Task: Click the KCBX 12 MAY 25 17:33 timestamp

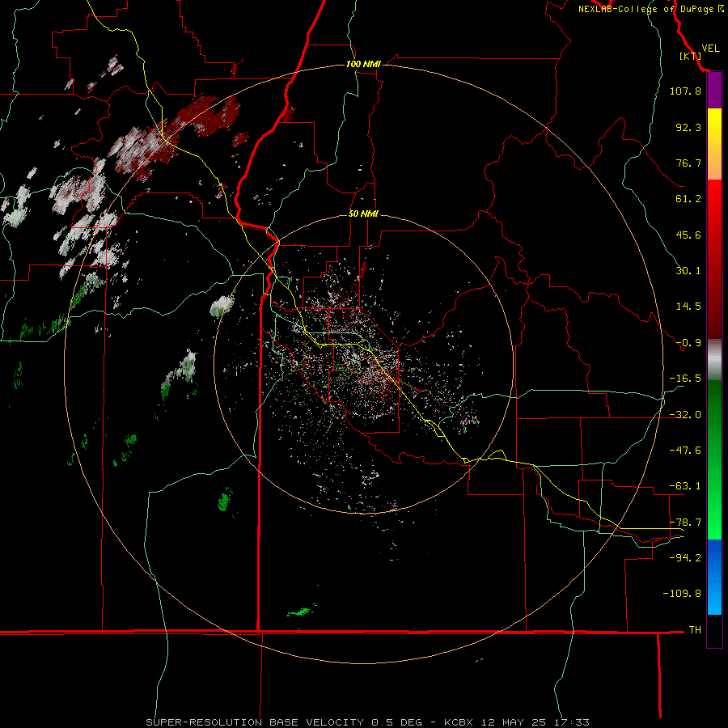Action: coord(517,722)
